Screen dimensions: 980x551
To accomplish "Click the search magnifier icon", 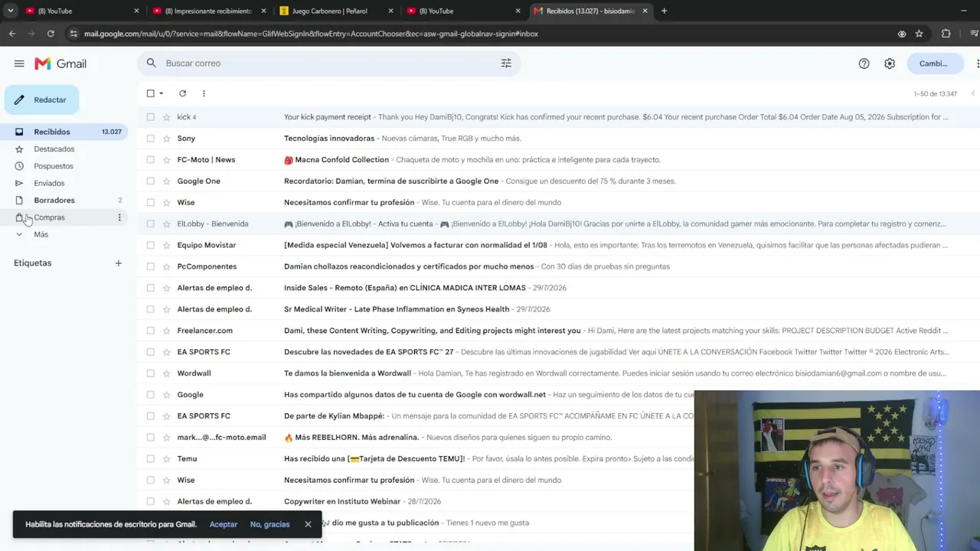I will click(151, 63).
